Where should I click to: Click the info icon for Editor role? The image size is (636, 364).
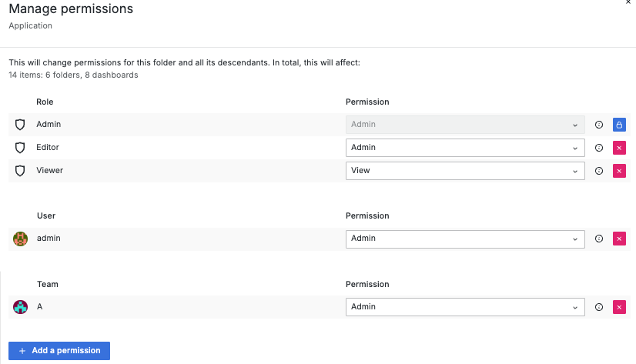[x=599, y=148]
